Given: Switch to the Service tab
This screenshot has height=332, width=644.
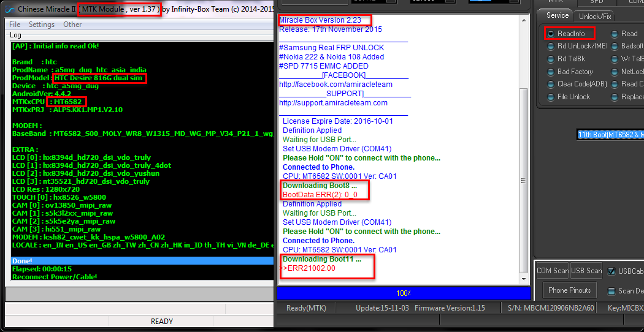Looking at the screenshot, I should [558, 15].
